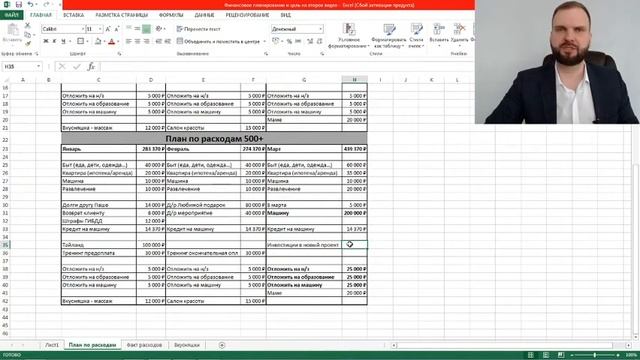The image size is (640, 360).
Task: Toggle middle vertical alignment
Action: coord(138,29)
